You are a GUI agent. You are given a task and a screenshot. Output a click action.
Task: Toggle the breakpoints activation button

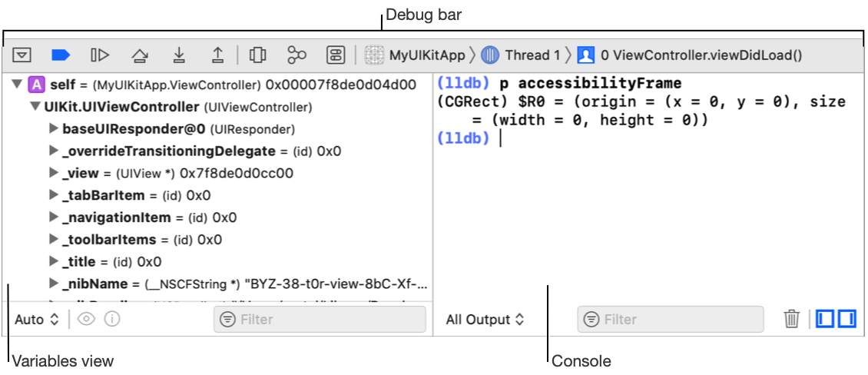(x=61, y=55)
